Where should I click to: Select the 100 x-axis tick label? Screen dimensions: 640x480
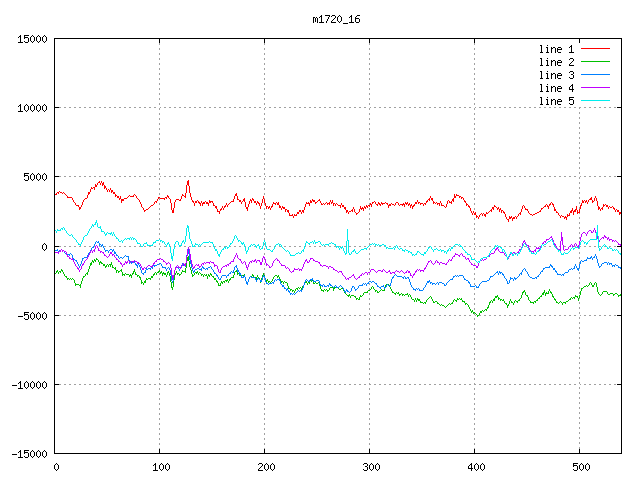pos(160,467)
